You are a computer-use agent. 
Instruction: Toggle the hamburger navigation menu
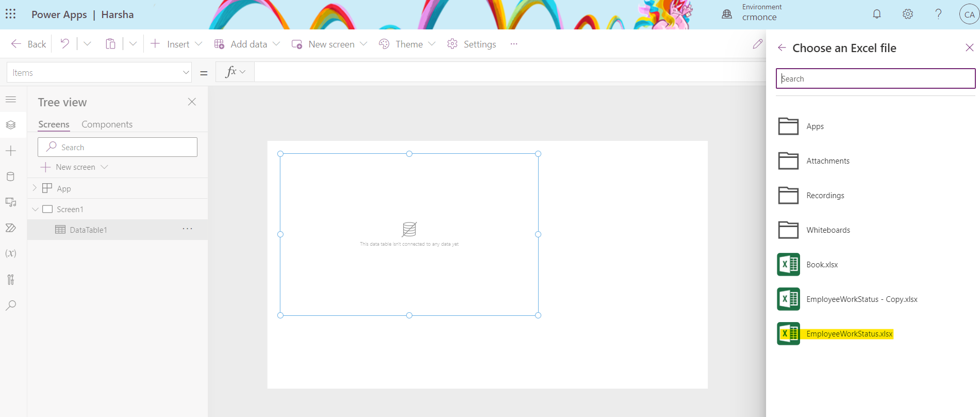(11, 99)
